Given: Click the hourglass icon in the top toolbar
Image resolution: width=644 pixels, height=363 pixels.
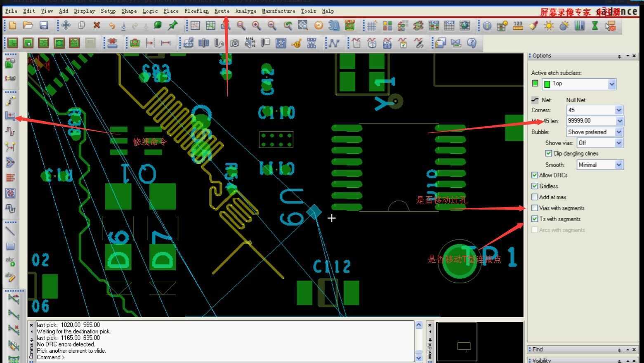Looking at the screenshot, I should 595,26.
